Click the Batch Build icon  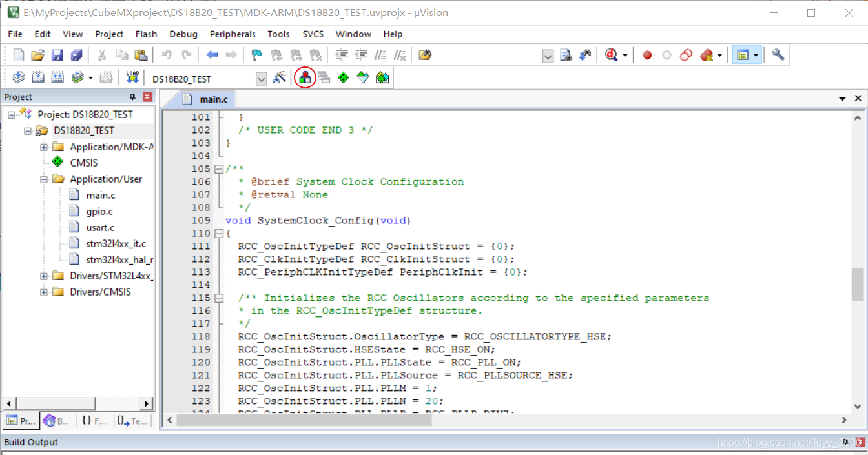coord(77,77)
